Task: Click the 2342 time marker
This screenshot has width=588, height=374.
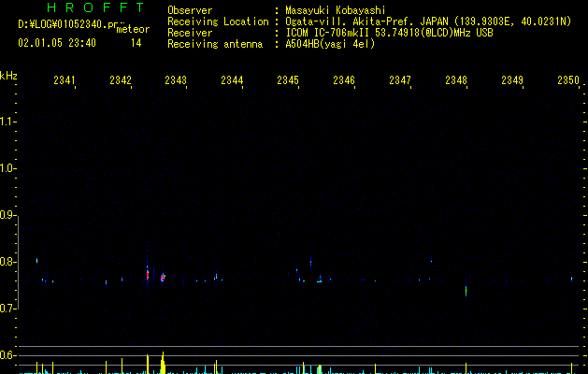Action: (x=121, y=80)
